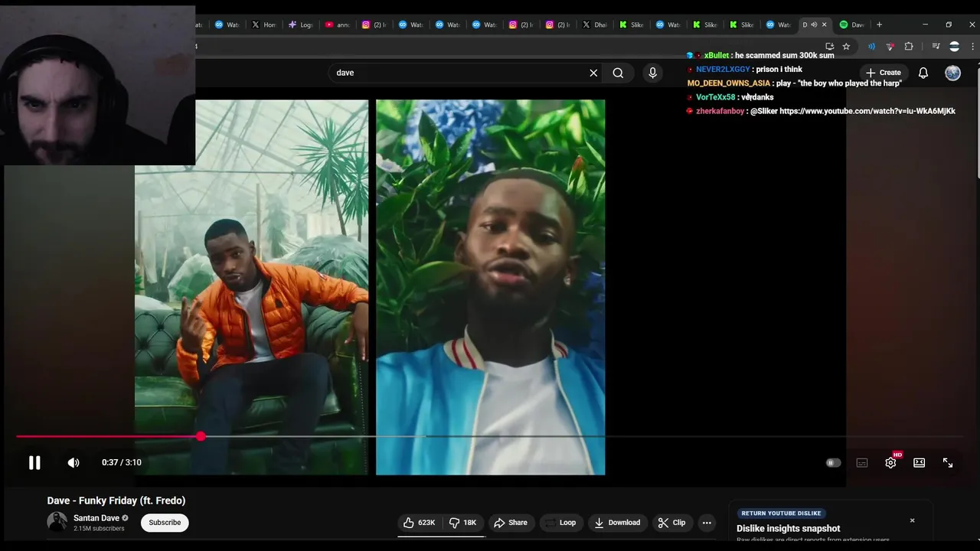Like the video (623K thumbs up)
This screenshot has width=980, height=551.
pyautogui.click(x=419, y=523)
